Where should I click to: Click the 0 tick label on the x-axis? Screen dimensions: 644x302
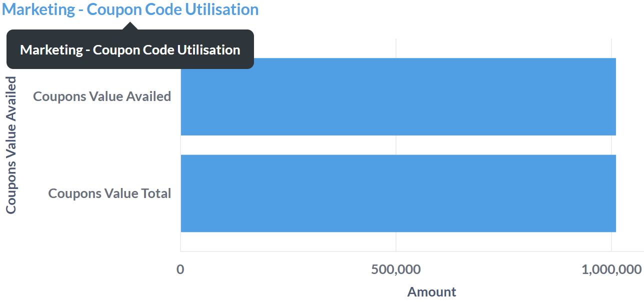coord(180,269)
